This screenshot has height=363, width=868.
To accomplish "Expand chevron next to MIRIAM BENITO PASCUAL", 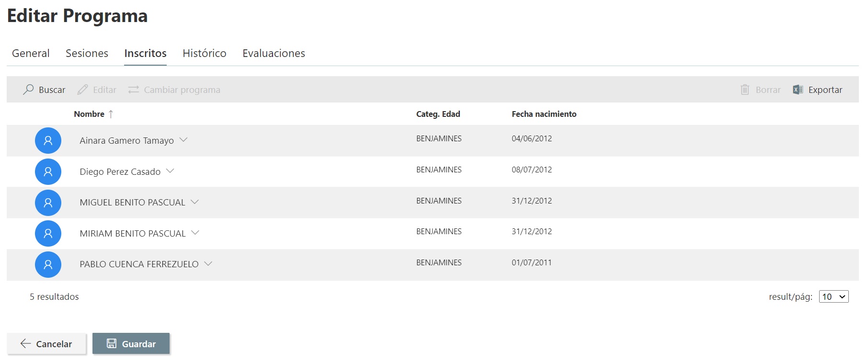I will tap(195, 233).
